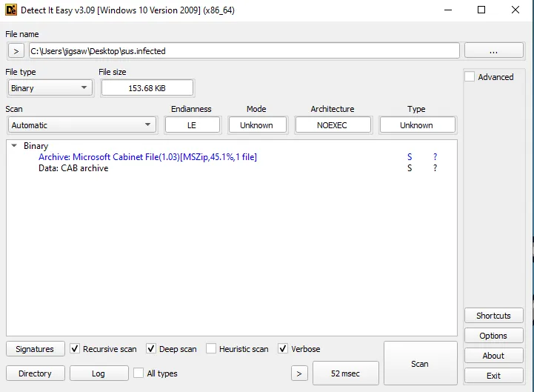The image size is (534, 392).
Task: Click the '>' button next to 52 msec
Action: [x=299, y=373]
